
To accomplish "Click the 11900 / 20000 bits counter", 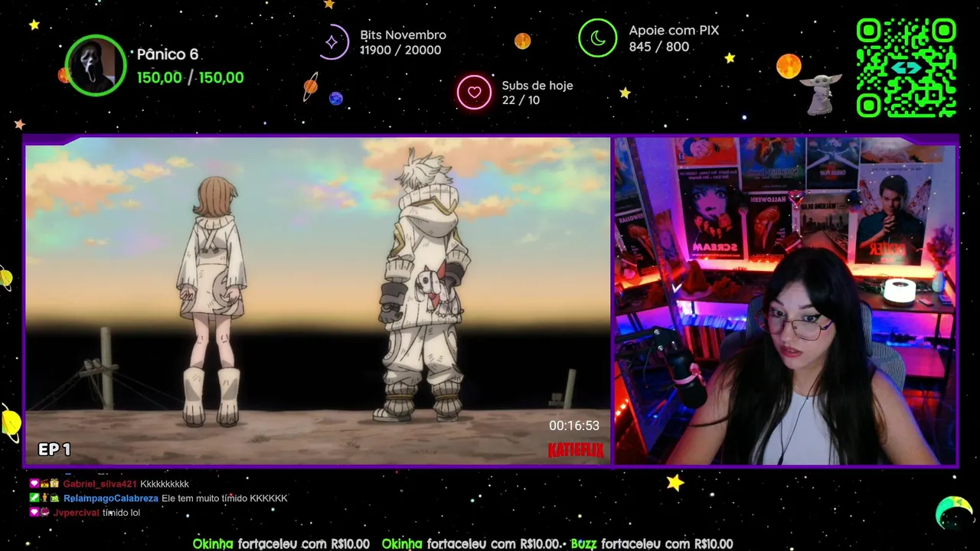I will (x=400, y=50).
